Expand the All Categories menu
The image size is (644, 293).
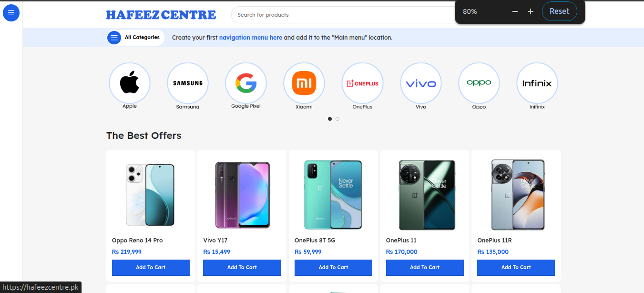[x=135, y=38]
